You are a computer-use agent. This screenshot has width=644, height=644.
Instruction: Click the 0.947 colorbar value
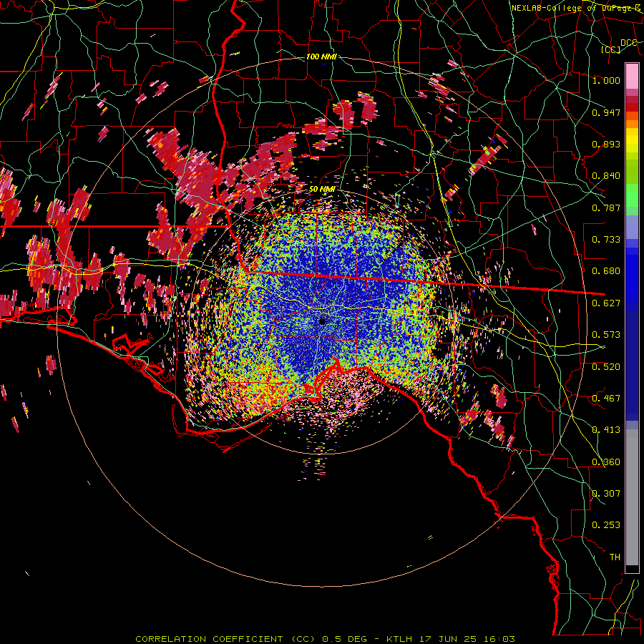pyautogui.click(x=606, y=112)
